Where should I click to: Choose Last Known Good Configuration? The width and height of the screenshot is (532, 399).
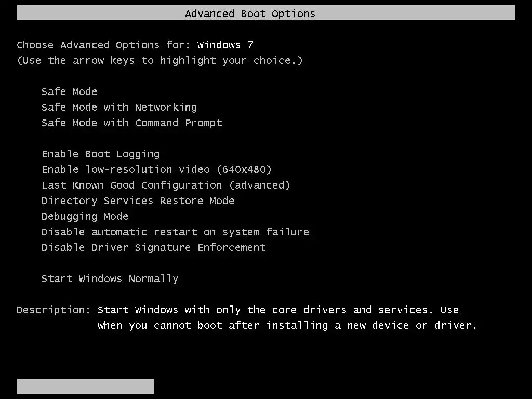[166, 185]
